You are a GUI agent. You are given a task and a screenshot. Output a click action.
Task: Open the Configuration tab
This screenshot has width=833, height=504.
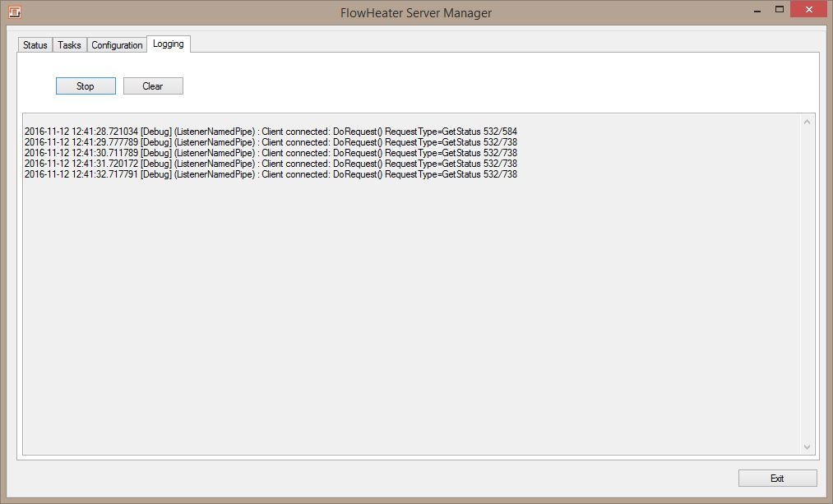pyautogui.click(x=116, y=44)
